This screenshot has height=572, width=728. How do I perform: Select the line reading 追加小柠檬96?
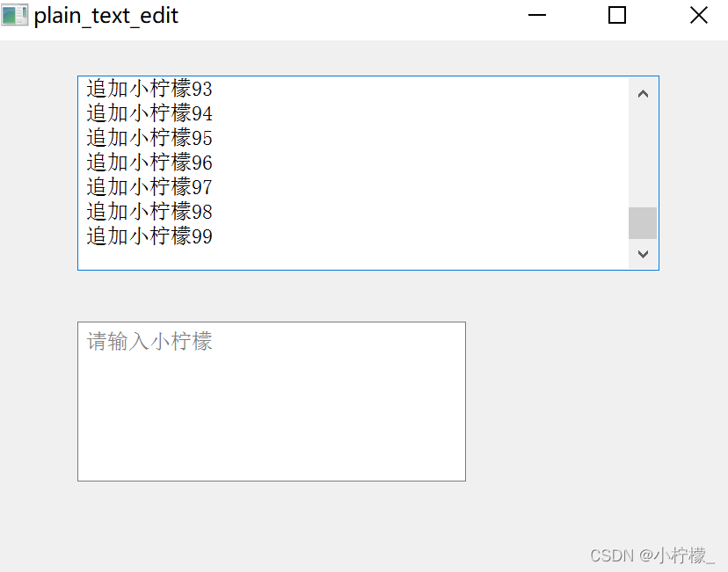click(x=149, y=162)
